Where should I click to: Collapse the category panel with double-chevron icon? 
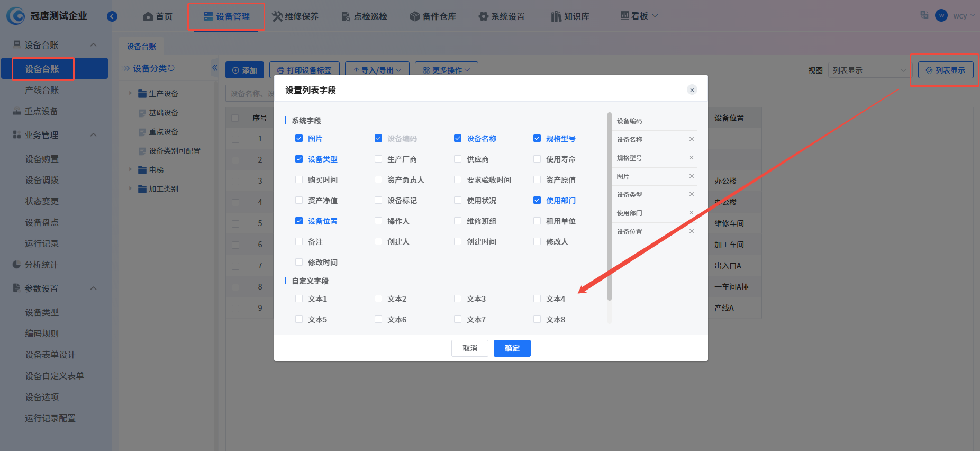[215, 68]
